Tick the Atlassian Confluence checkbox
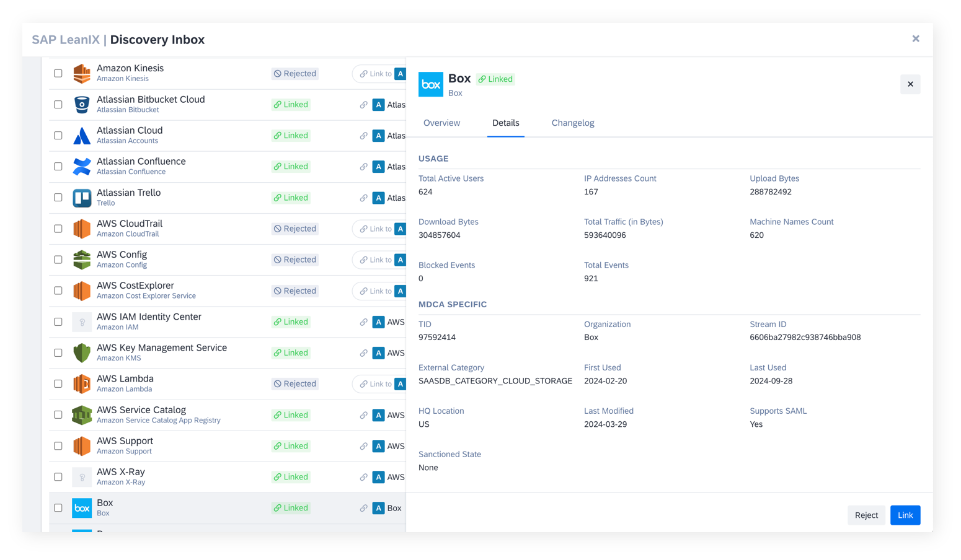 (58, 166)
